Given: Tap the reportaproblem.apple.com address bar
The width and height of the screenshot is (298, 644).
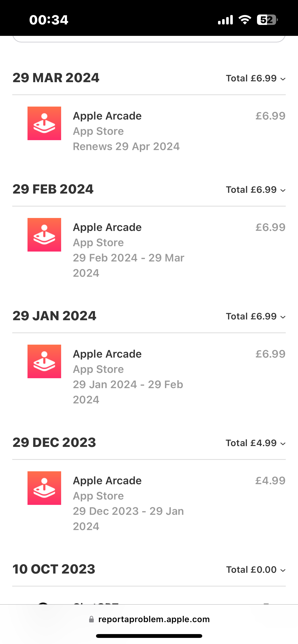Looking at the screenshot, I should tap(149, 619).
